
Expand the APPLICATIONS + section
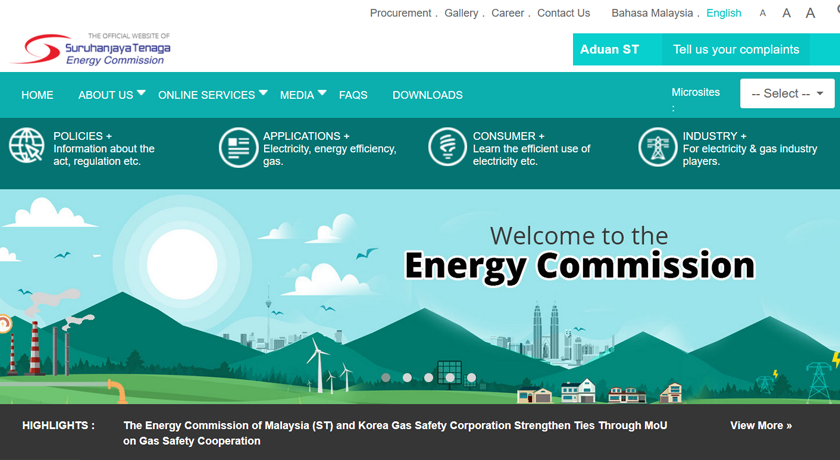(x=306, y=136)
